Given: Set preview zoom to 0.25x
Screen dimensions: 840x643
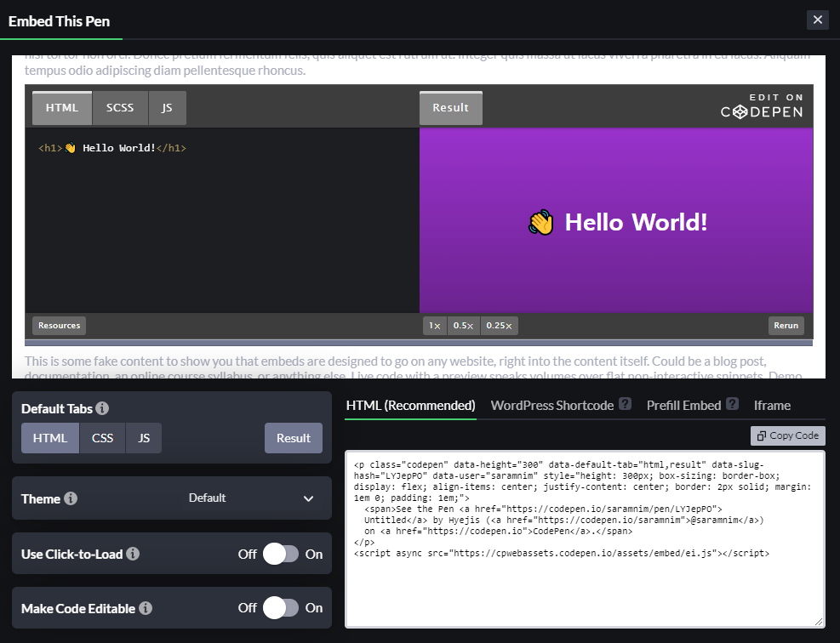Looking at the screenshot, I should pyautogui.click(x=500, y=325).
